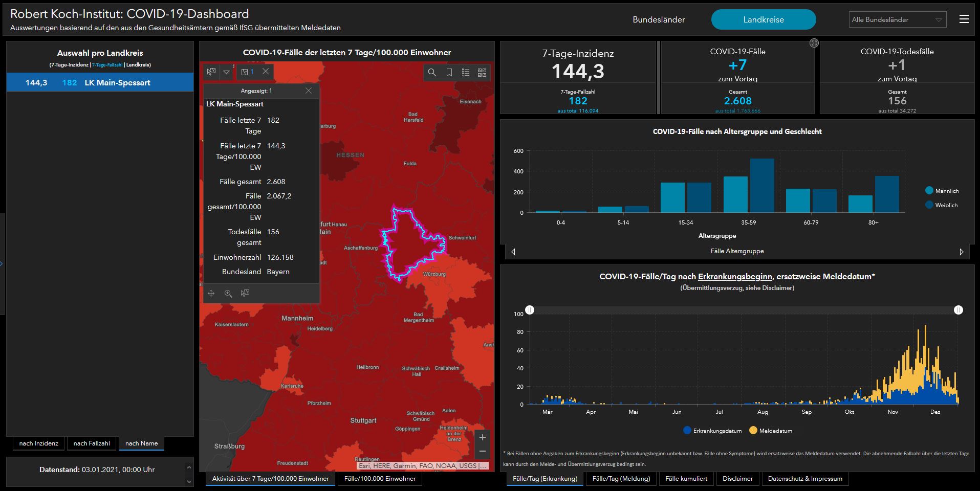980x491 pixels.
Task: Show the map legend list icon
Action: click(x=466, y=73)
